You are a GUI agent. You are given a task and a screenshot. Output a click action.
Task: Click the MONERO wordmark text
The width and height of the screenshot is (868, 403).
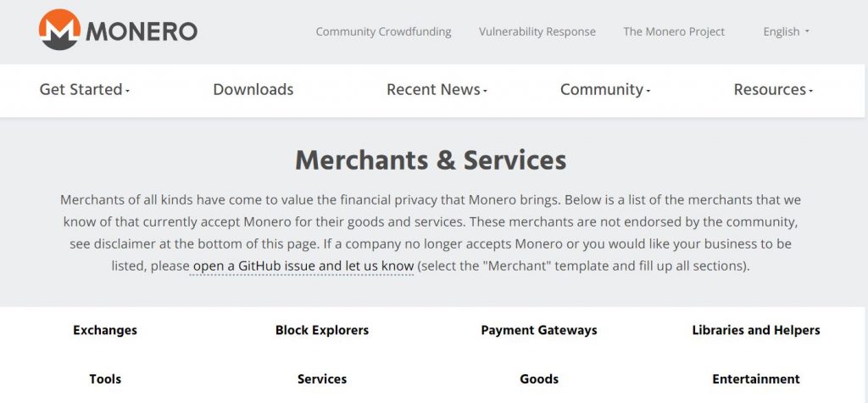point(142,32)
